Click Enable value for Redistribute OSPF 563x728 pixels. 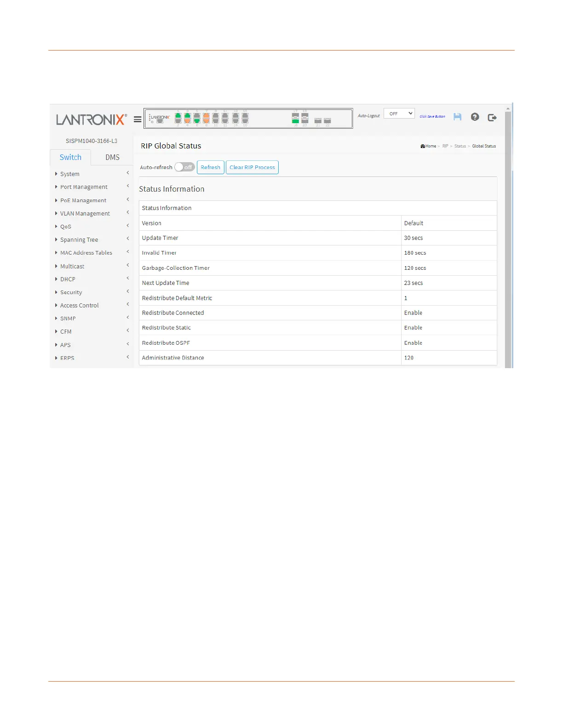(413, 343)
